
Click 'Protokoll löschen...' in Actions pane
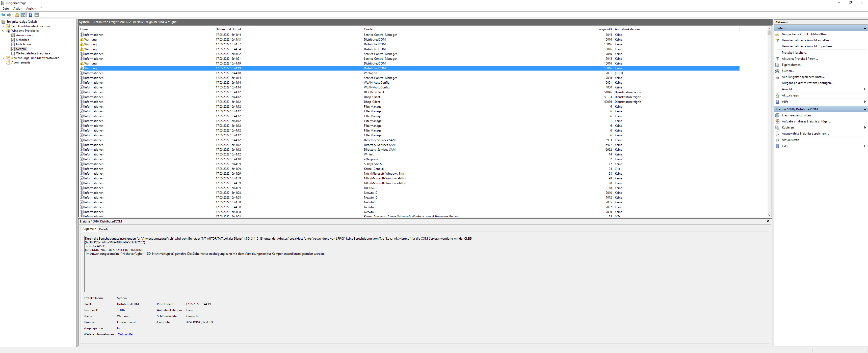click(794, 52)
